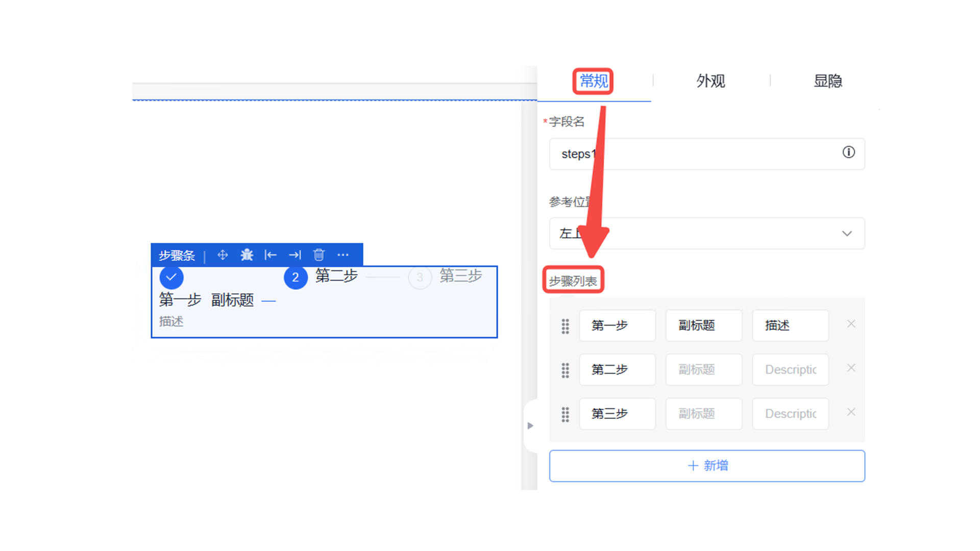Click step circle number 2 on the canvas

[296, 277]
